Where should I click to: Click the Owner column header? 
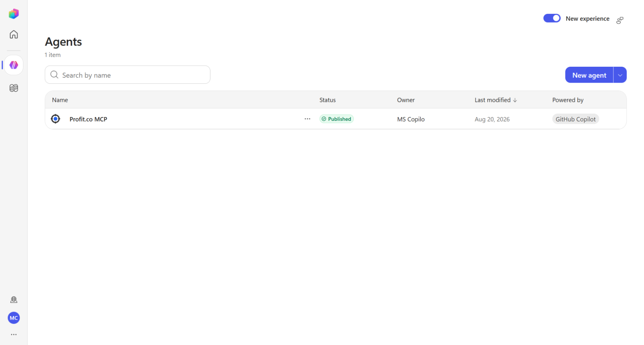(406, 100)
